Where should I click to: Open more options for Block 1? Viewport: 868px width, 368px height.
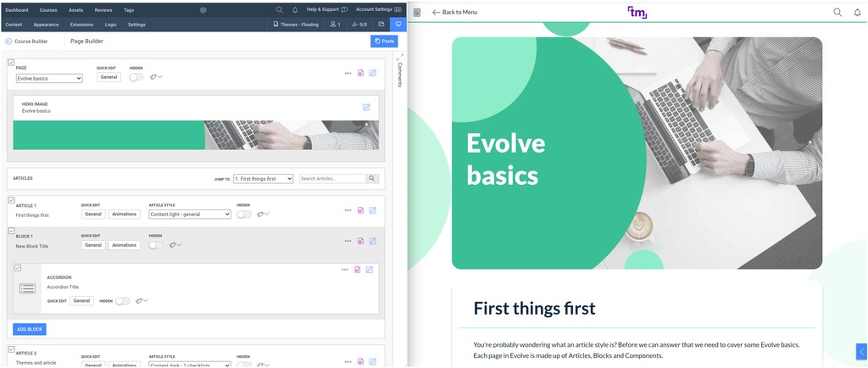point(348,242)
